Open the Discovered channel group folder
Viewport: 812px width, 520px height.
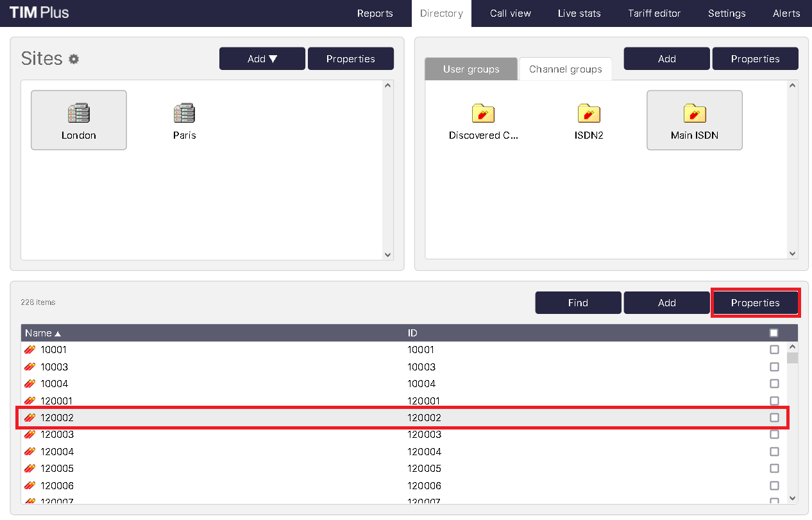tap(483, 114)
